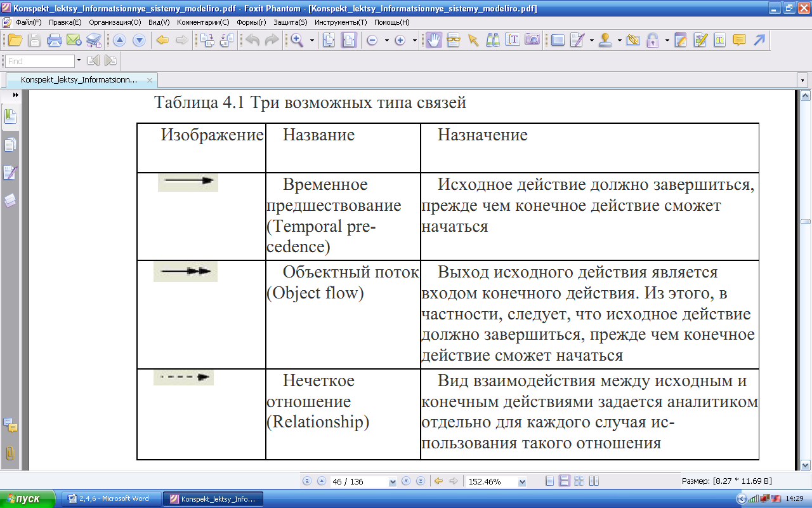Open the bookmarks panel in sidebar
812x508 pixels.
(10, 116)
